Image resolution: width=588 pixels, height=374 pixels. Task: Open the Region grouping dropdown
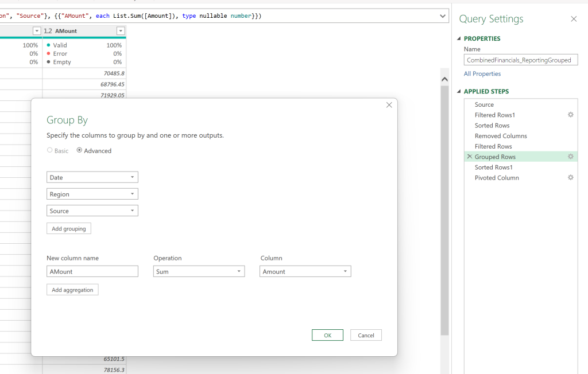click(92, 194)
